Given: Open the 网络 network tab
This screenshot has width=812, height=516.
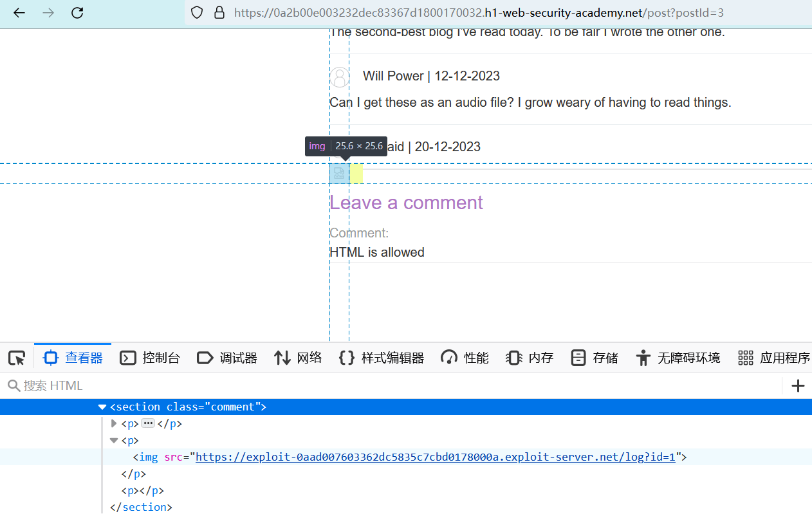Looking at the screenshot, I should pos(298,358).
